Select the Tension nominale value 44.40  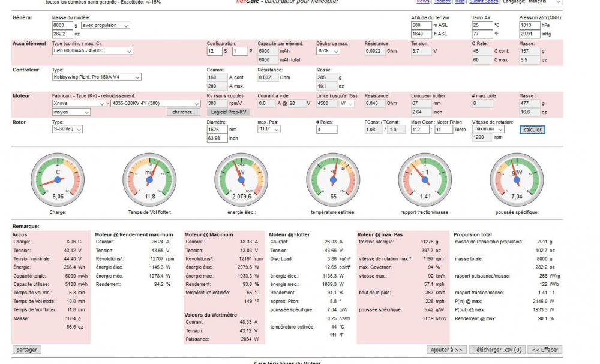tap(70, 259)
